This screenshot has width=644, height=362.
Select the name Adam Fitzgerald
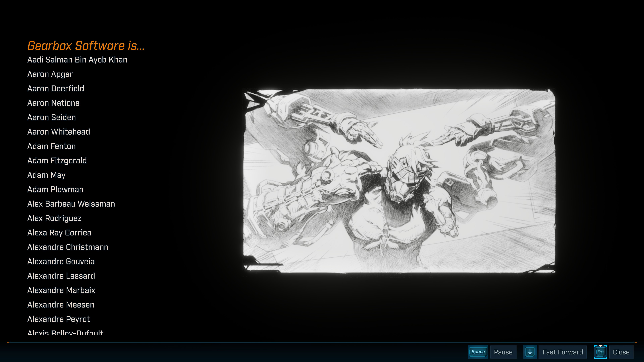coord(57,161)
